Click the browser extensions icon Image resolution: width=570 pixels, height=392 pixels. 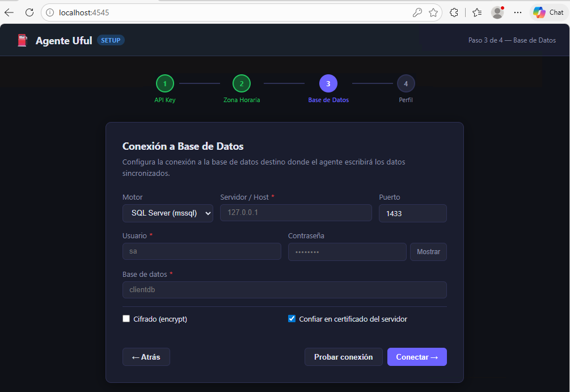click(454, 12)
